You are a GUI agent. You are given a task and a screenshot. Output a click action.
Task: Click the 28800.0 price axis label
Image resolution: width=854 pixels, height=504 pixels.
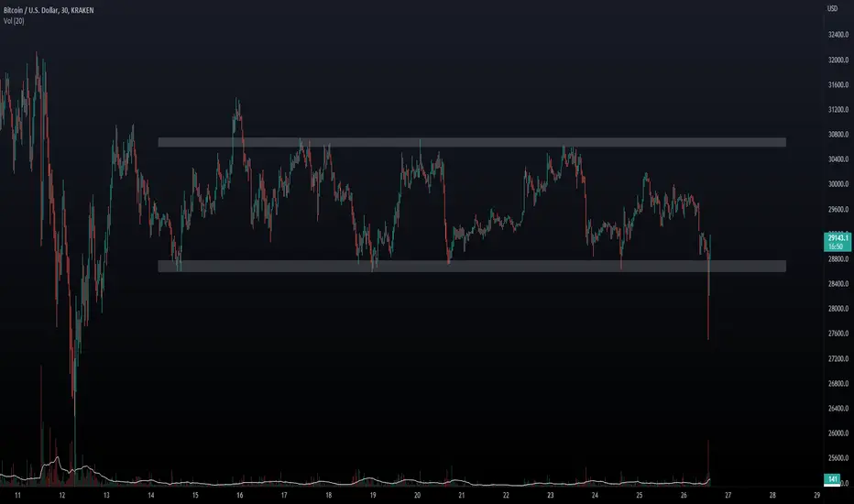click(838, 259)
